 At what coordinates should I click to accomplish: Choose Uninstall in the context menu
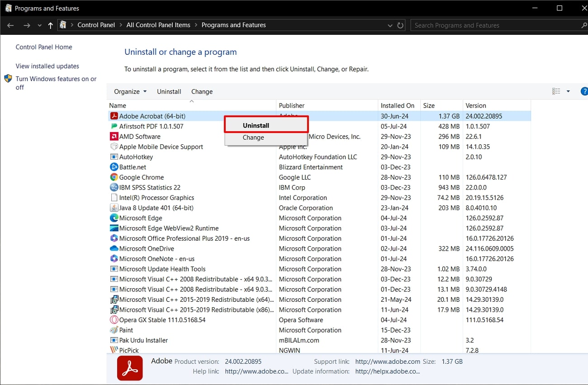click(266, 125)
